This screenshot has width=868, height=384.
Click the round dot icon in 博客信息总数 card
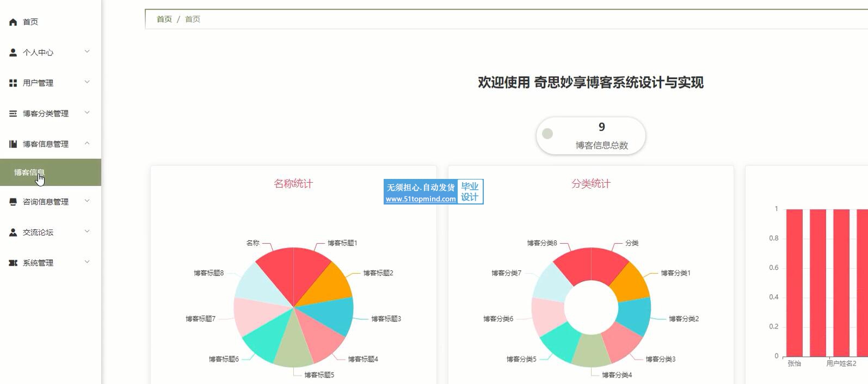pyautogui.click(x=547, y=134)
